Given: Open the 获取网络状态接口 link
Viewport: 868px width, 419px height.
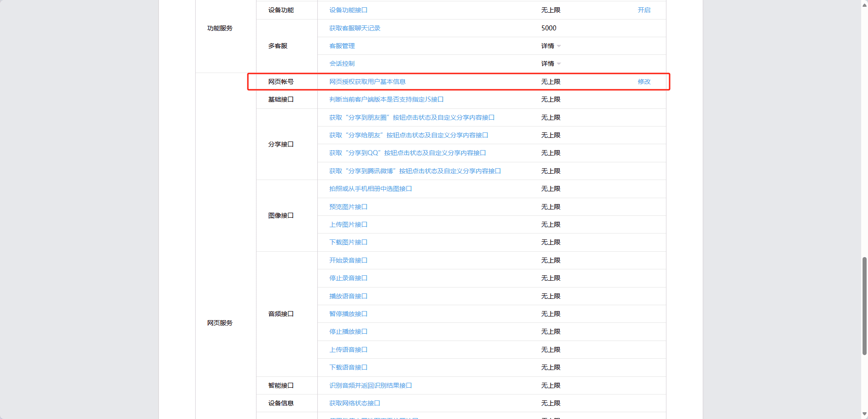Looking at the screenshot, I should pos(355,403).
